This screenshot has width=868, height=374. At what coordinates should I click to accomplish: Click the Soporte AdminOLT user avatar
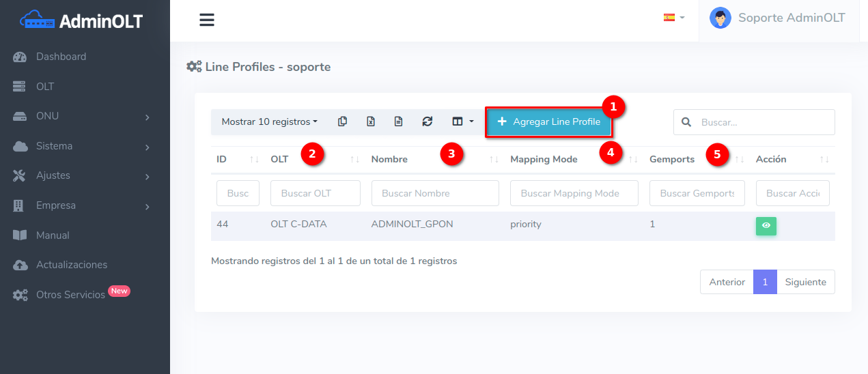click(x=720, y=18)
